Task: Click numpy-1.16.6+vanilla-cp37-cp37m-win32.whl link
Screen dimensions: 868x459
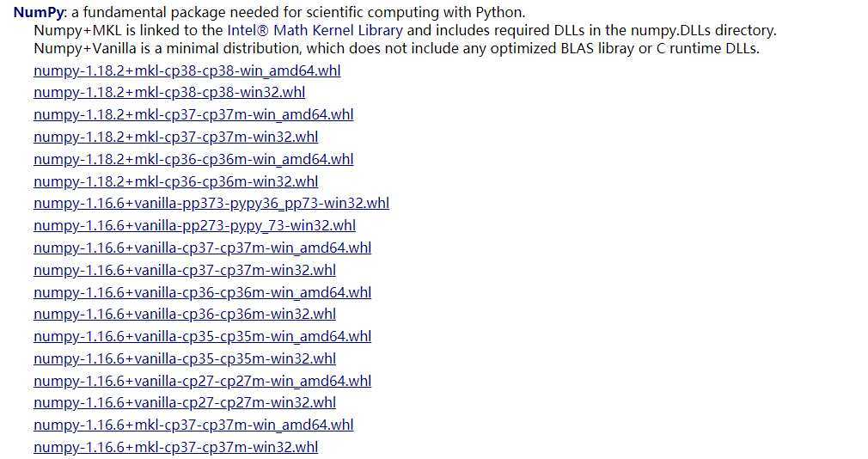Action: (x=185, y=270)
